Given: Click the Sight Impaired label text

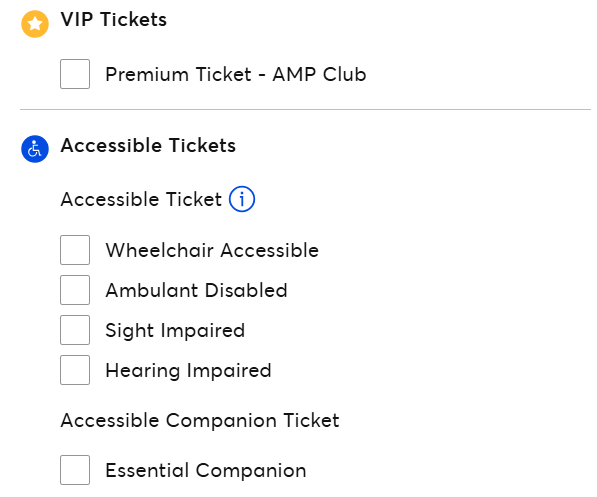Looking at the screenshot, I should click(175, 331).
